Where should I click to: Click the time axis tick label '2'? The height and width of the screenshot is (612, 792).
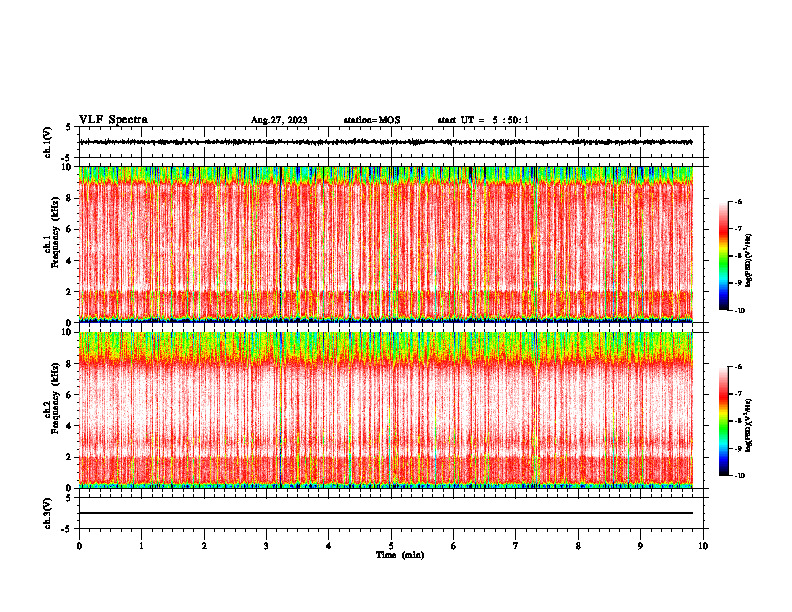click(204, 546)
